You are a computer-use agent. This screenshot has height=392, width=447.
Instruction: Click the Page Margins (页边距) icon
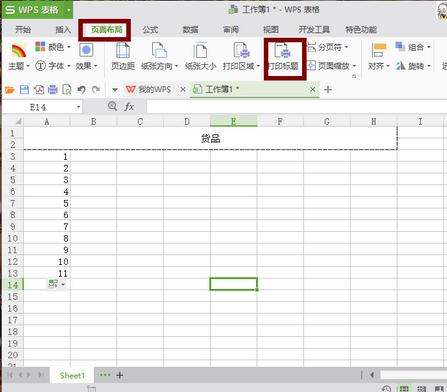pos(123,57)
